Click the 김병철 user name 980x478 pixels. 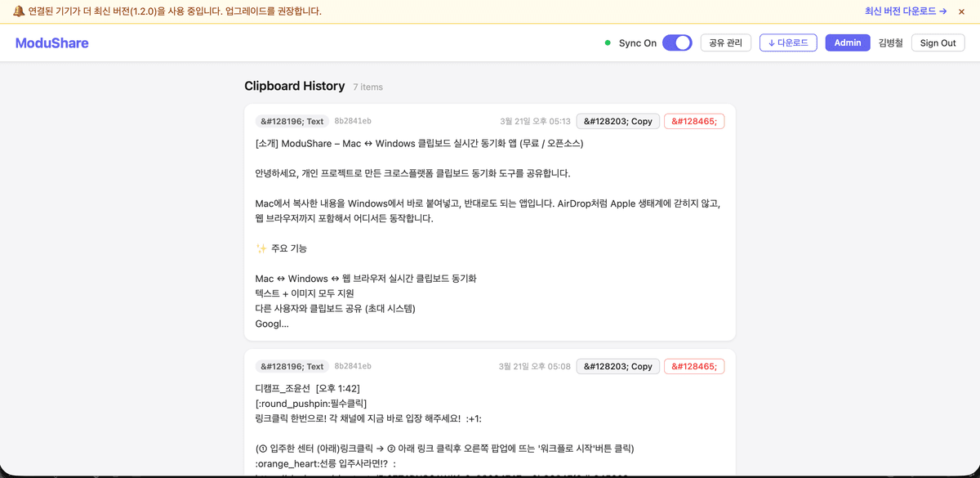click(890, 43)
